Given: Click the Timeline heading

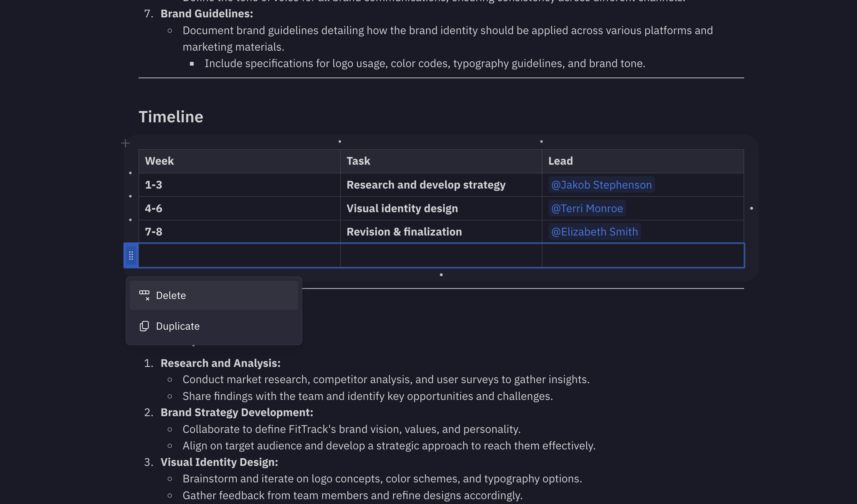Looking at the screenshot, I should point(171,117).
